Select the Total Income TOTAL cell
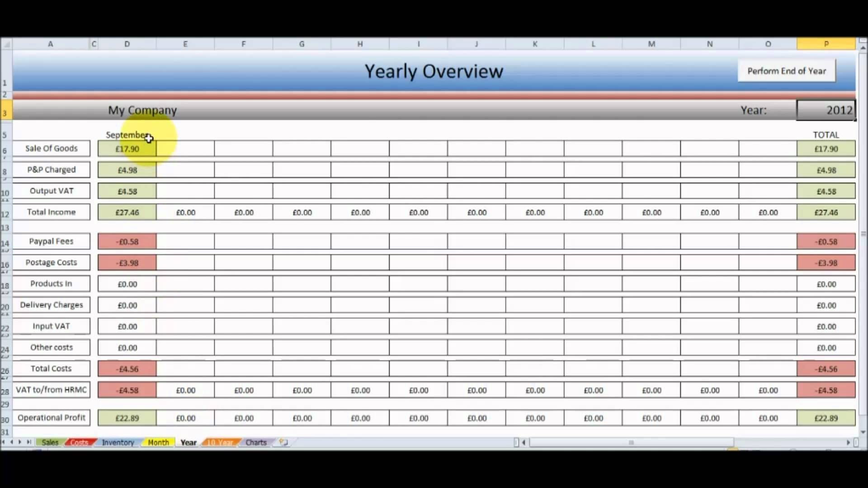The width and height of the screenshot is (868, 488). tap(826, 212)
